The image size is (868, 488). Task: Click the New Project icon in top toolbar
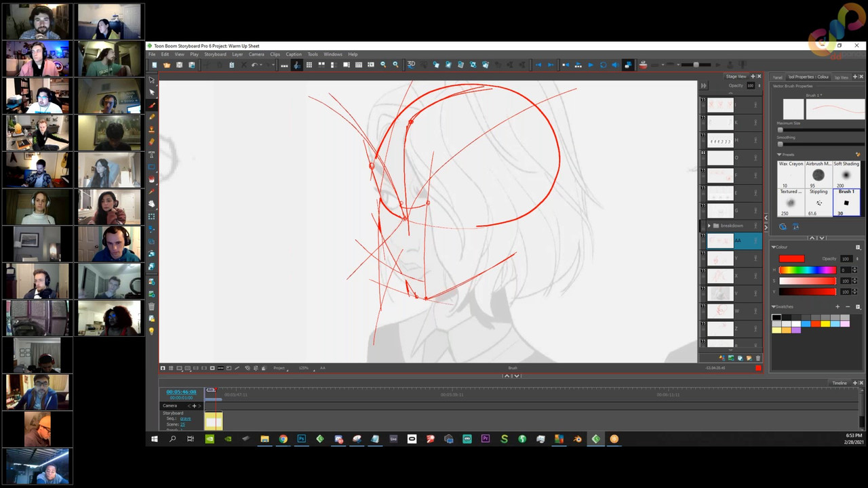[155, 65]
